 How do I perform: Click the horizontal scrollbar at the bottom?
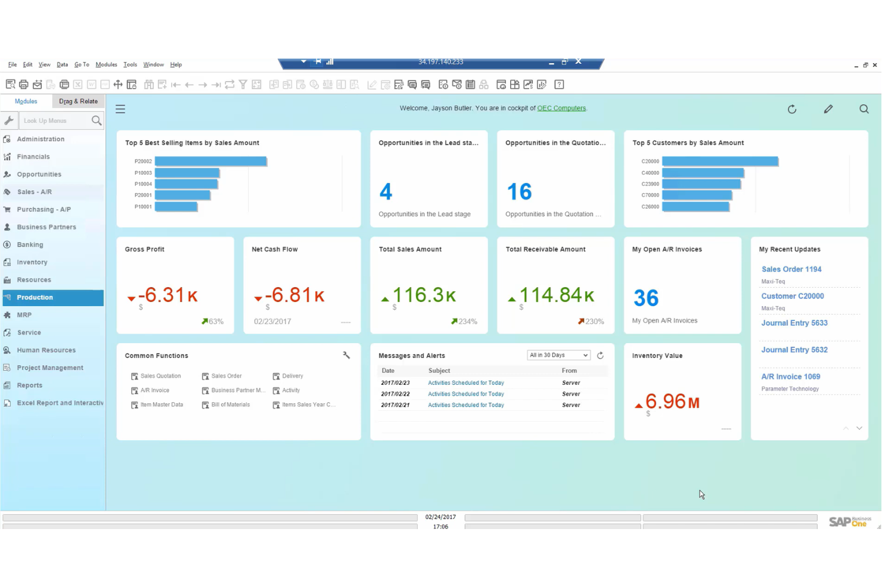pos(209,517)
